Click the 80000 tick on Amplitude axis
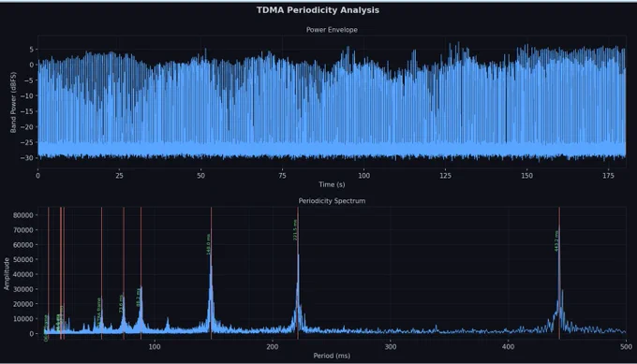This screenshot has width=637, height=364. (23, 215)
